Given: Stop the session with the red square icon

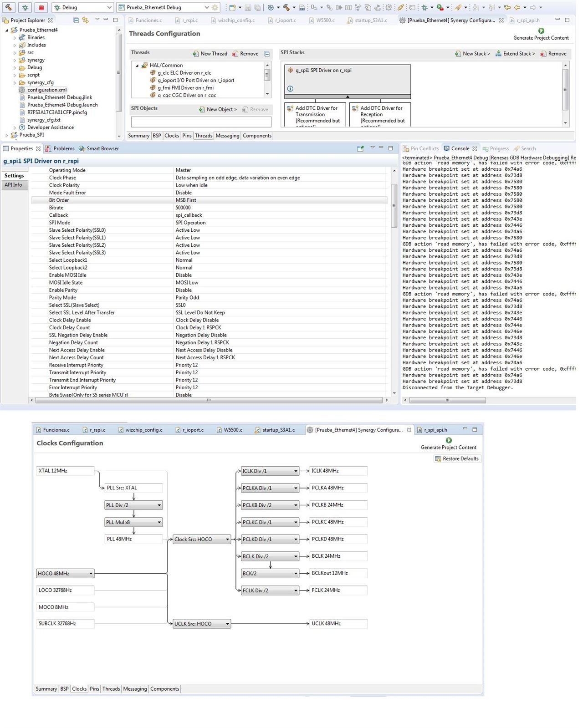Looking at the screenshot, I should coord(41,7).
